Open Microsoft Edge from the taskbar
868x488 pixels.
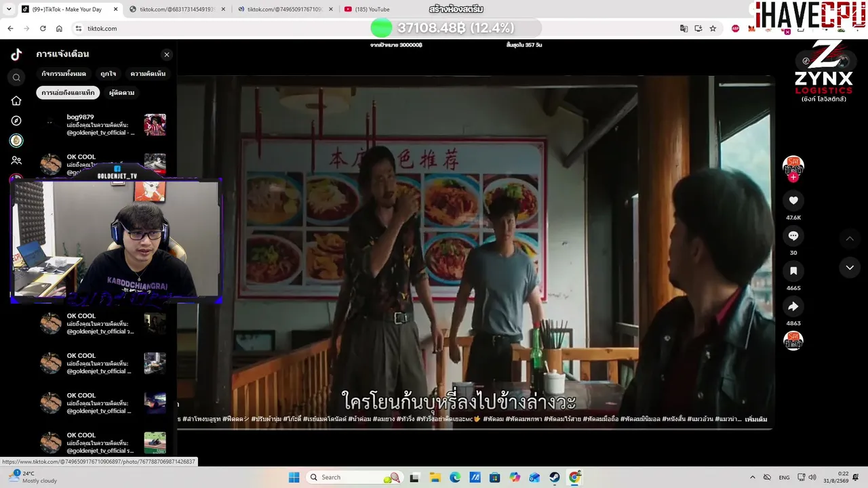(x=455, y=477)
